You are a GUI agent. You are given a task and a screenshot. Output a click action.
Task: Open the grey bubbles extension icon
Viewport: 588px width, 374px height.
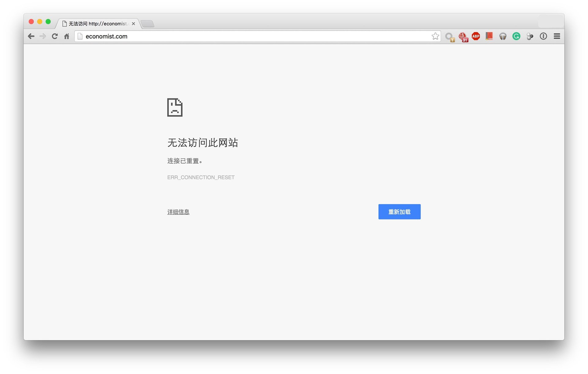(530, 36)
